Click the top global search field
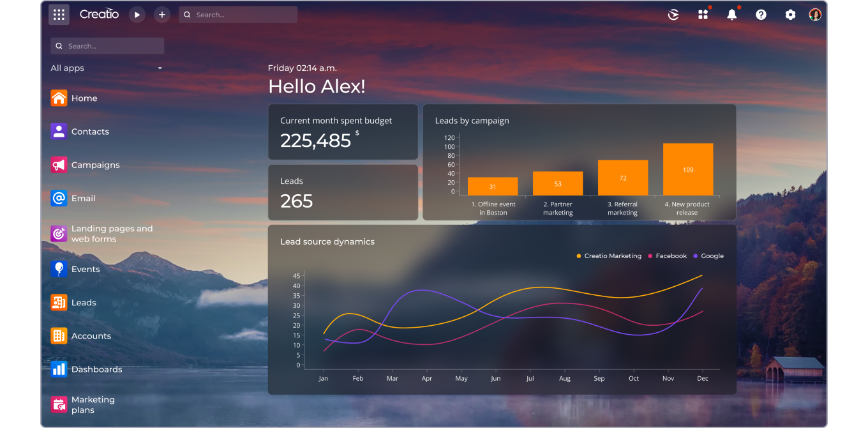This screenshot has width=868, height=428. 238,15
